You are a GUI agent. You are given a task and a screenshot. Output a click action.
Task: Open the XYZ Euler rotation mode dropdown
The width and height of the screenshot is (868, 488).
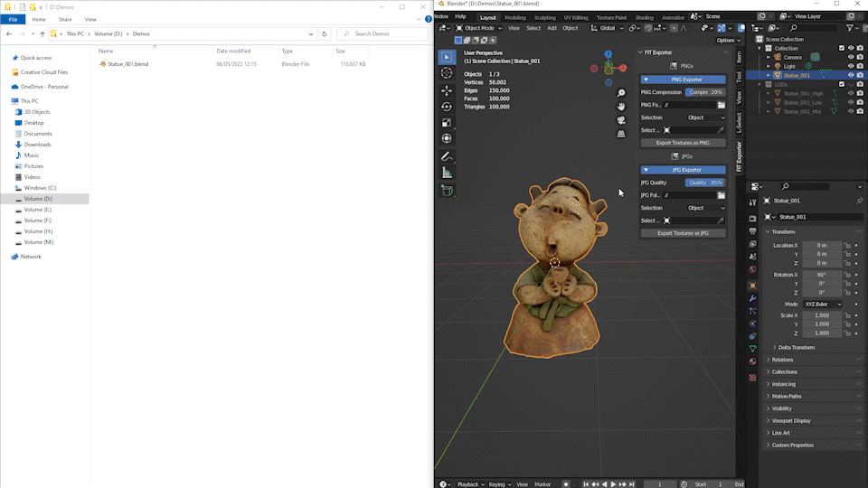coord(823,305)
